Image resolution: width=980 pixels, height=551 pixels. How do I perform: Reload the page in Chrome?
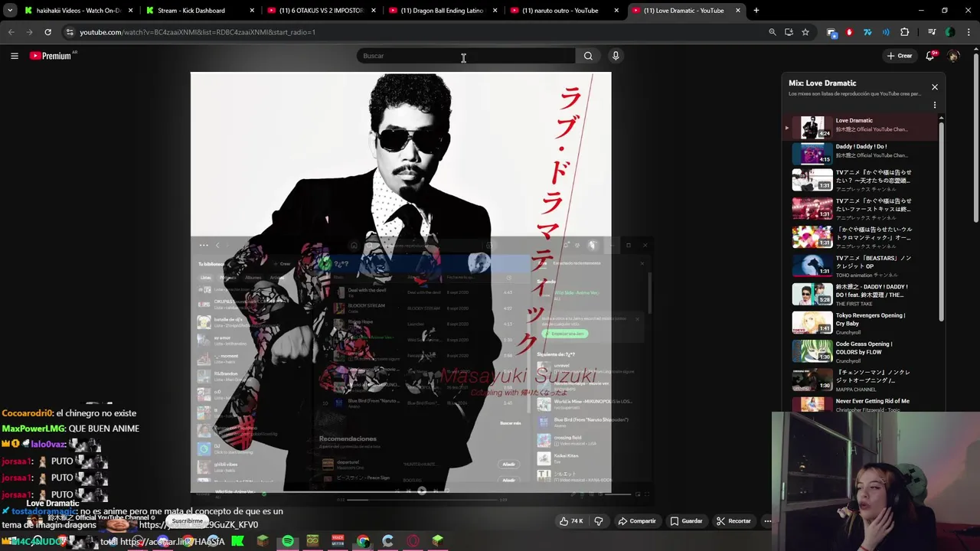click(47, 32)
